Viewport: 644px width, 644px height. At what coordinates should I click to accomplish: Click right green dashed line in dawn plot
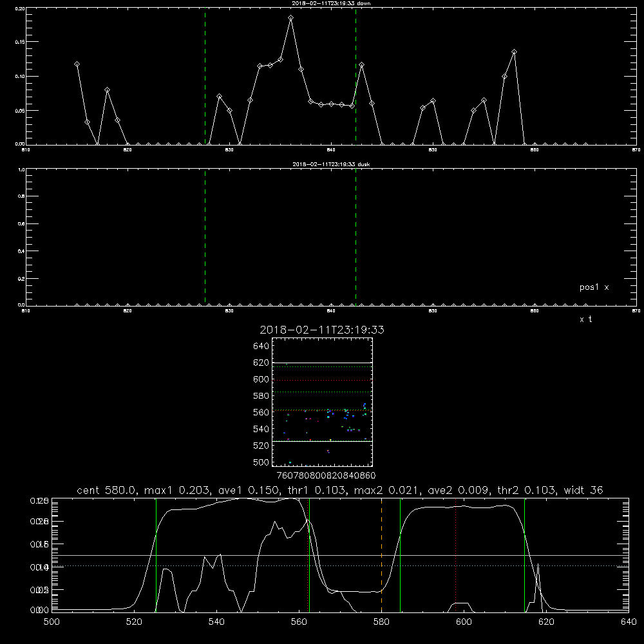pyautogui.click(x=355, y=76)
